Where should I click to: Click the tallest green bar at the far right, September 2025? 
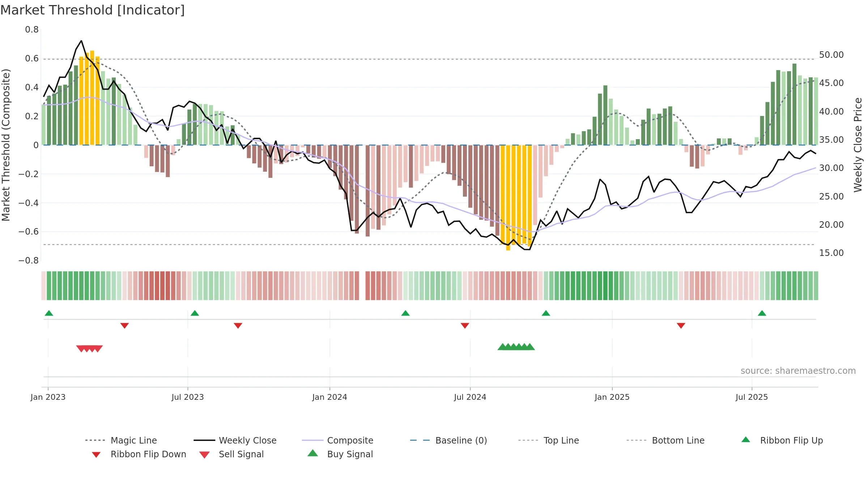click(794, 104)
